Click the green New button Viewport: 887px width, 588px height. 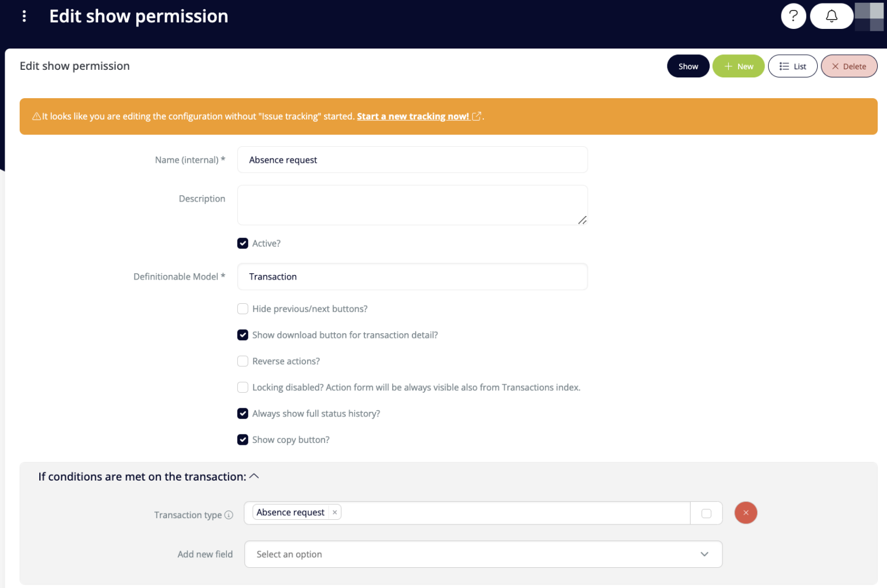click(x=738, y=66)
